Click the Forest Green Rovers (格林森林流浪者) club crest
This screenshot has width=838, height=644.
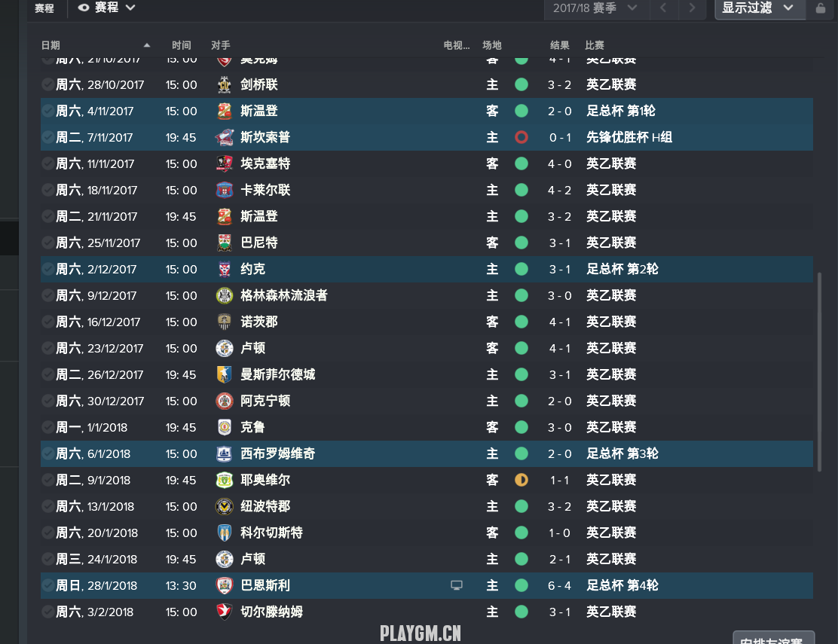tap(224, 295)
